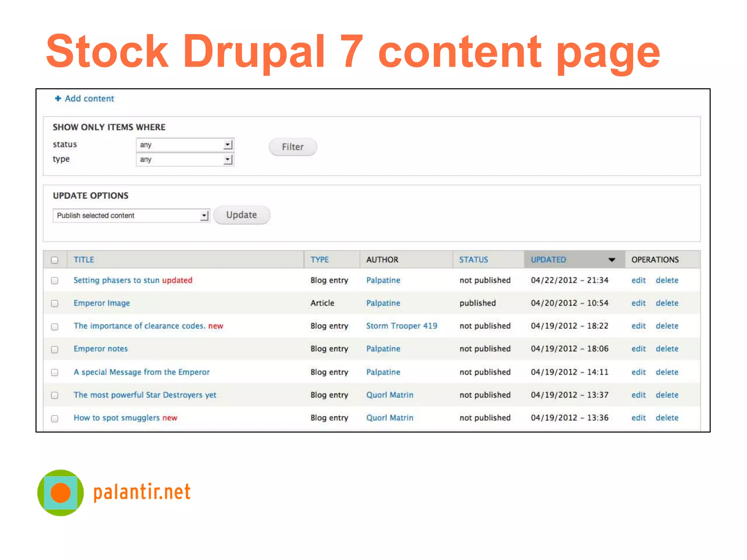Open the Emperor Image article
This screenshot has height=560, width=747.
click(102, 303)
